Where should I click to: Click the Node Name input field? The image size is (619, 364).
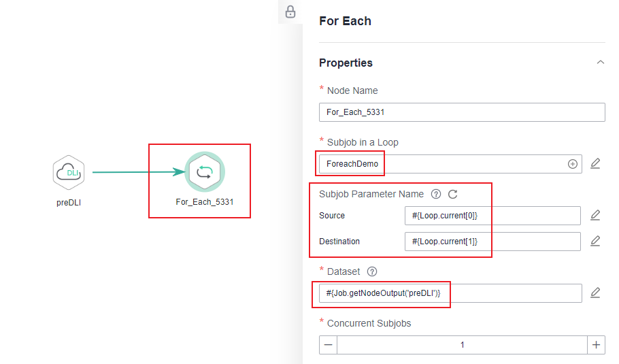[x=461, y=112]
